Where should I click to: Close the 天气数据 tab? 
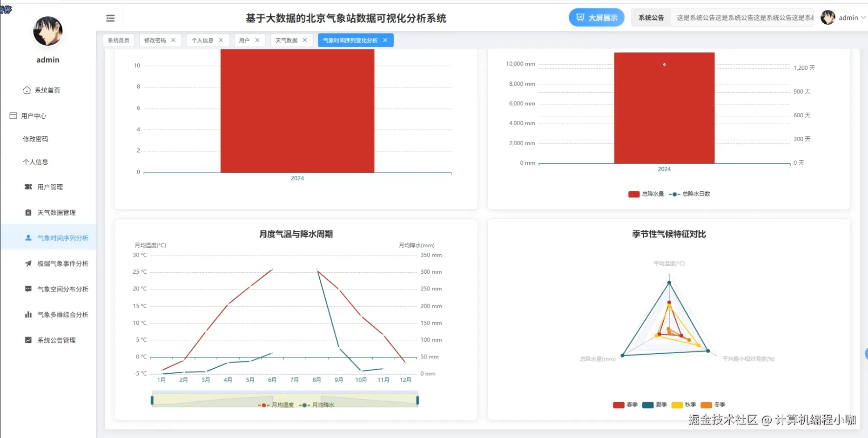305,40
